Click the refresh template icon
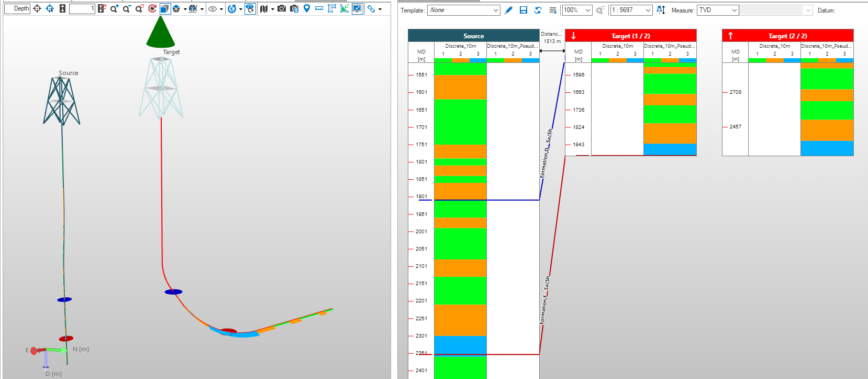 (x=538, y=10)
